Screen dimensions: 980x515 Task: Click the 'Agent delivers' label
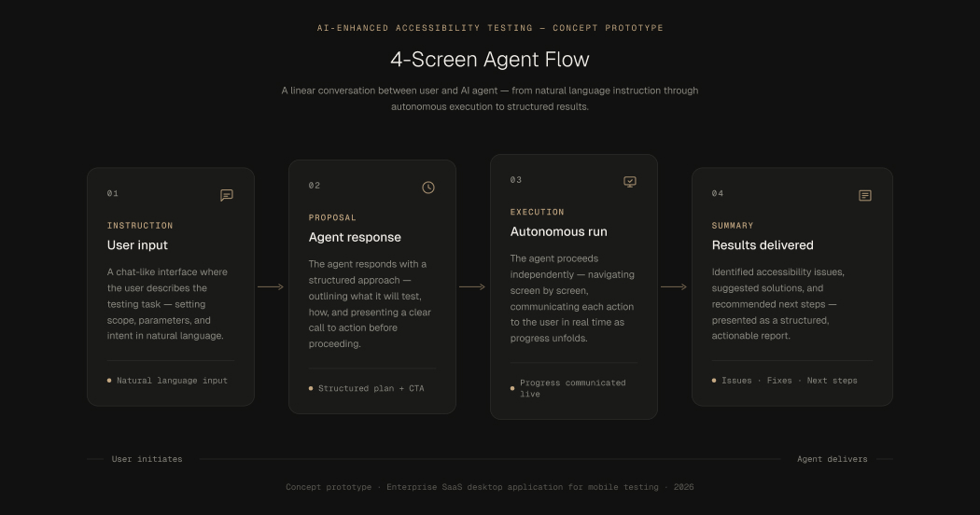tap(832, 459)
